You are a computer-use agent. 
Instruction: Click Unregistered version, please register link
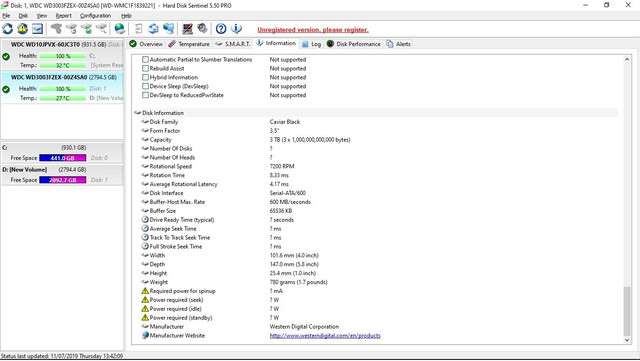(313, 30)
